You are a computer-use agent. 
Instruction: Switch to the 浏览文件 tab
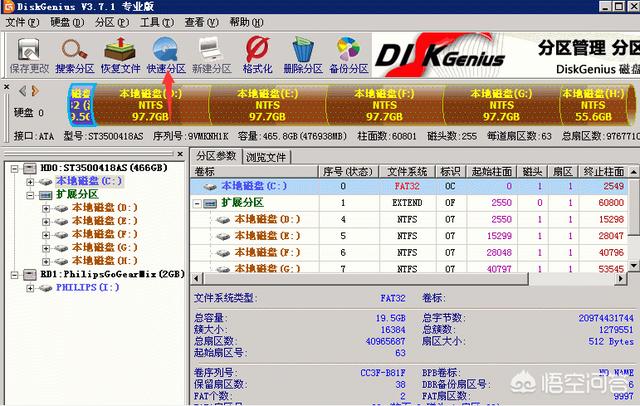tap(266, 157)
